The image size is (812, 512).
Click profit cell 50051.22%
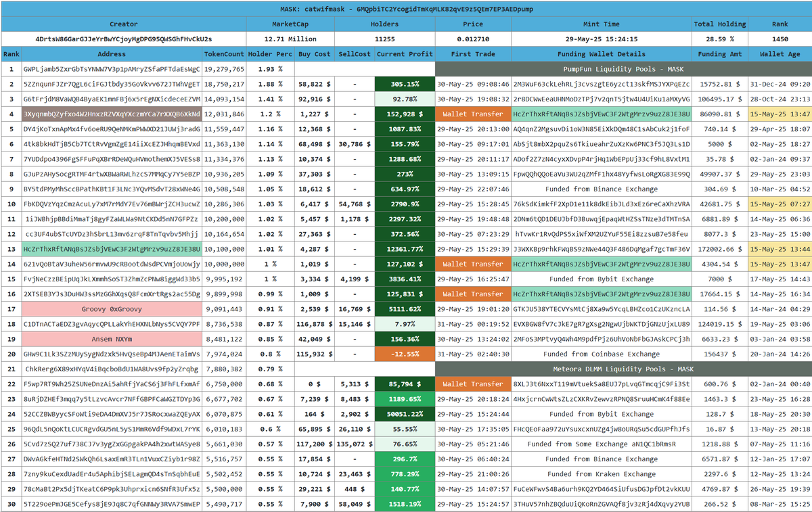coord(404,413)
